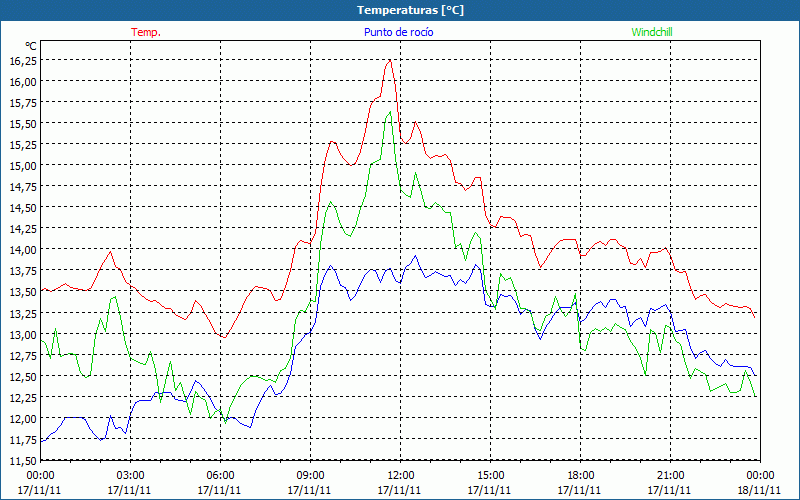The height and width of the screenshot is (500, 800).
Task: Select the blue Punto de rocío legend label
Action: [398, 32]
